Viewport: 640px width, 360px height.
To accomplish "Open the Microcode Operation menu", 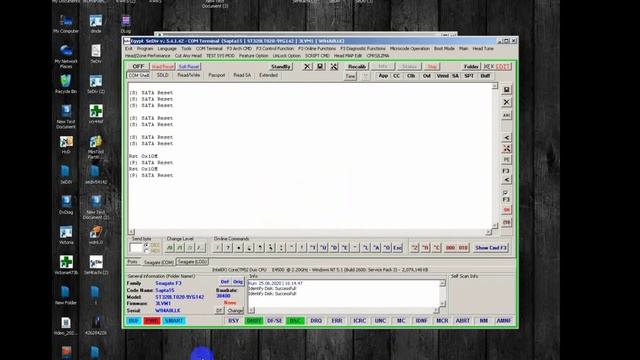I will 409,49.
